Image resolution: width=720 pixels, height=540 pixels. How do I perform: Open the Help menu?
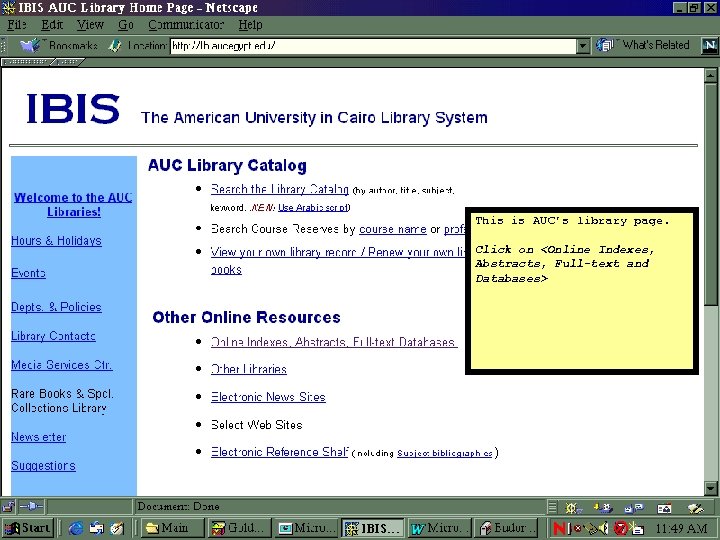[x=250, y=25]
